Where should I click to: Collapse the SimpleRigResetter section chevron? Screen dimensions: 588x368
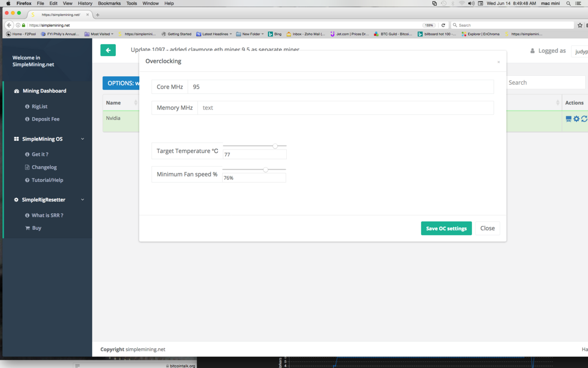(x=83, y=200)
